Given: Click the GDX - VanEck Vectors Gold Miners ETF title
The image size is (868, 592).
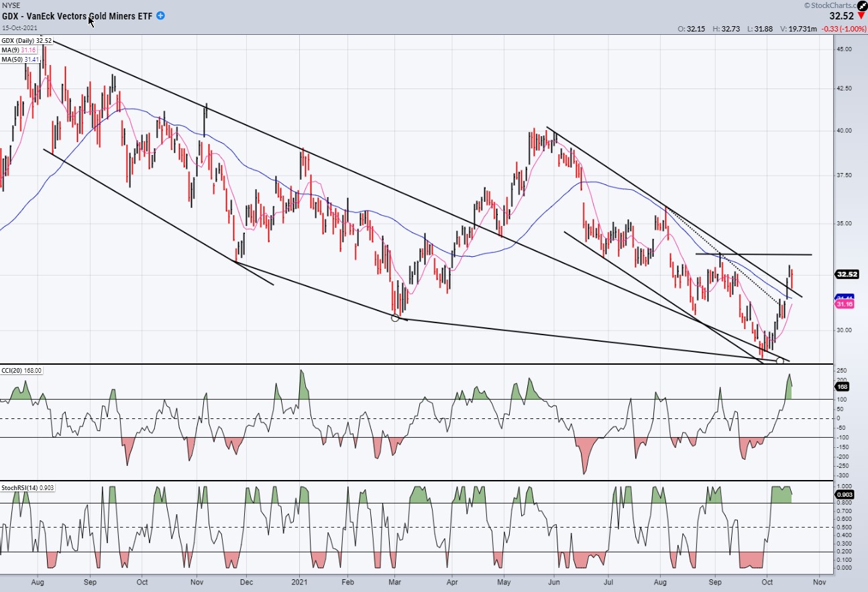Looking at the screenshot, I should (x=77, y=15).
